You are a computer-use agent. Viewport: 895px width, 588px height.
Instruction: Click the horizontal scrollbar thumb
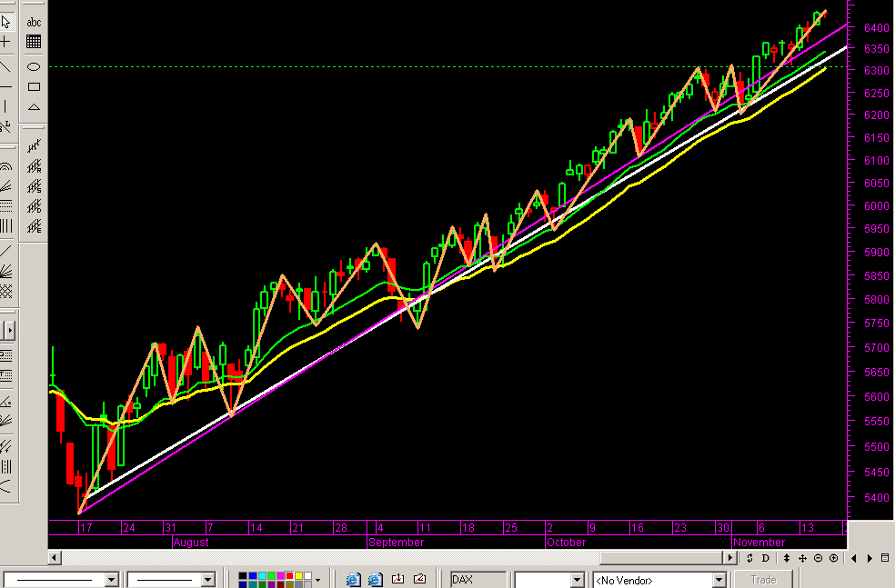click(662, 557)
